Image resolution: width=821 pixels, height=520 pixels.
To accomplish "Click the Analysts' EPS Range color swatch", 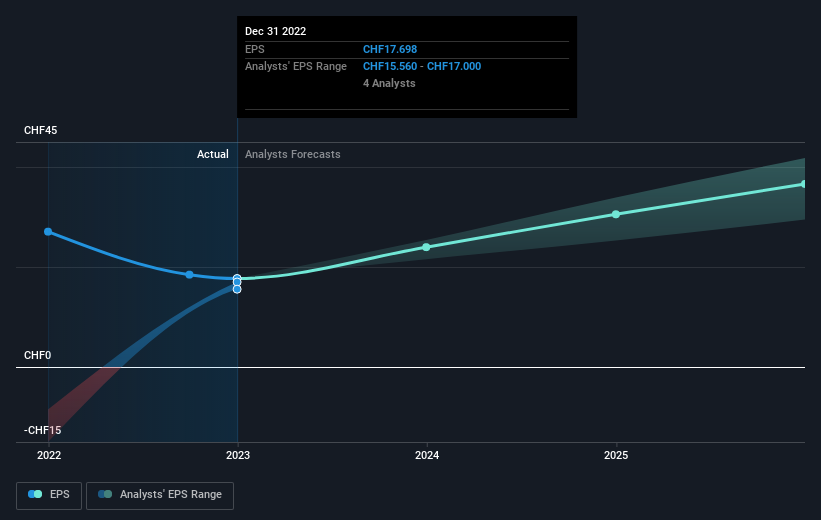I will [105, 494].
